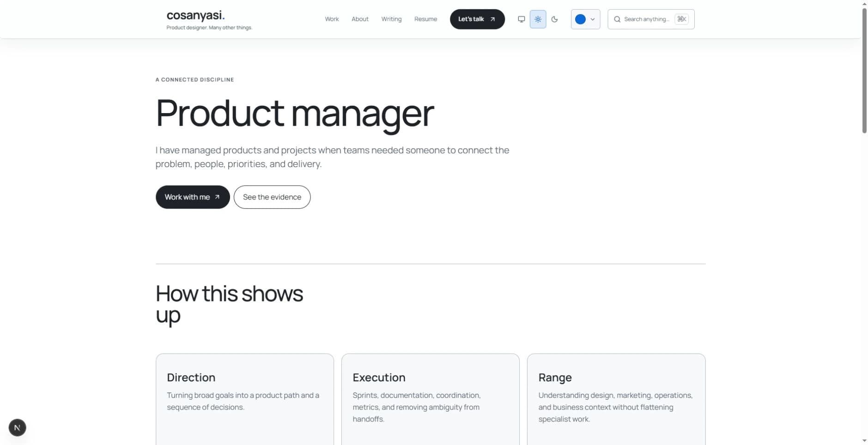Viewport: 868px width, 445px height.
Task: Enable dark mode moon icon
Action: tap(554, 19)
